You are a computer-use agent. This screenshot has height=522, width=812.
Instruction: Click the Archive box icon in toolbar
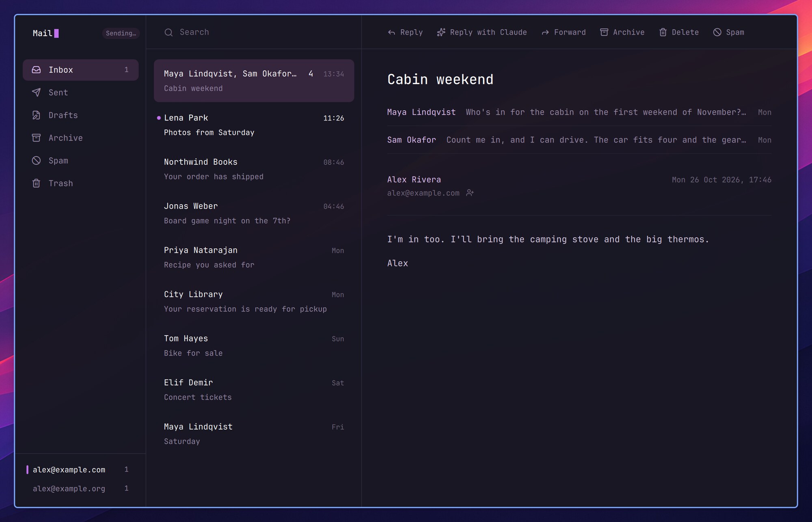pyautogui.click(x=604, y=32)
